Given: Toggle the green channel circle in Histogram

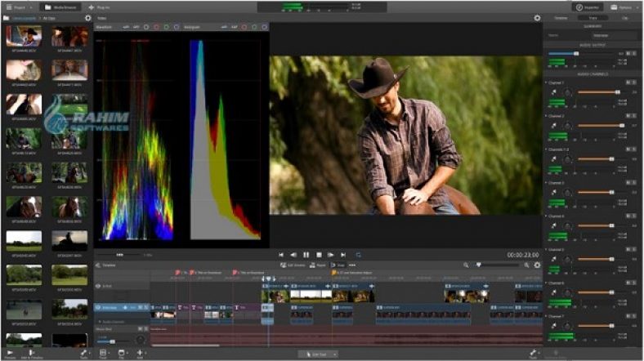Looking at the screenshot, I should (253, 27).
